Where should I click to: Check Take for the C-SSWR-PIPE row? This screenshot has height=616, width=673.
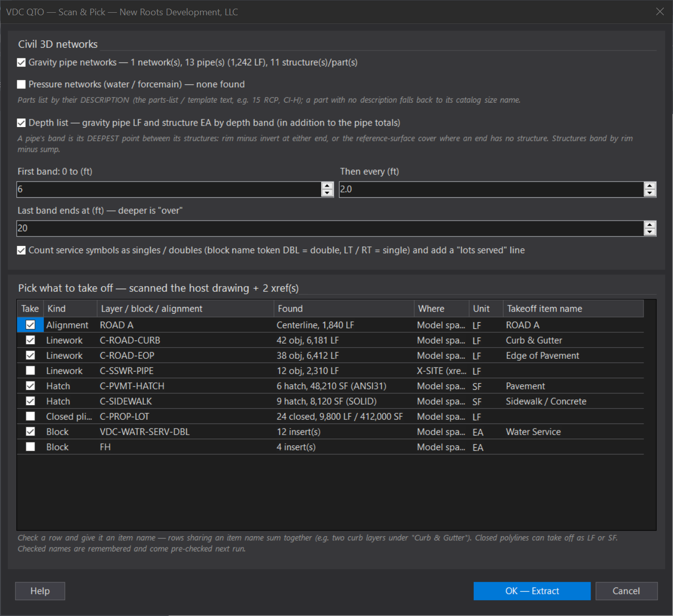(x=30, y=371)
